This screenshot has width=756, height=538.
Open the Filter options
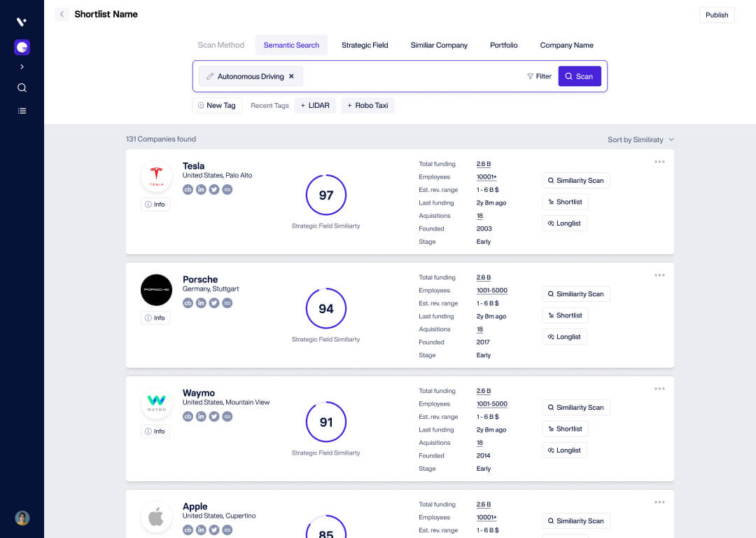[x=539, y=76]
